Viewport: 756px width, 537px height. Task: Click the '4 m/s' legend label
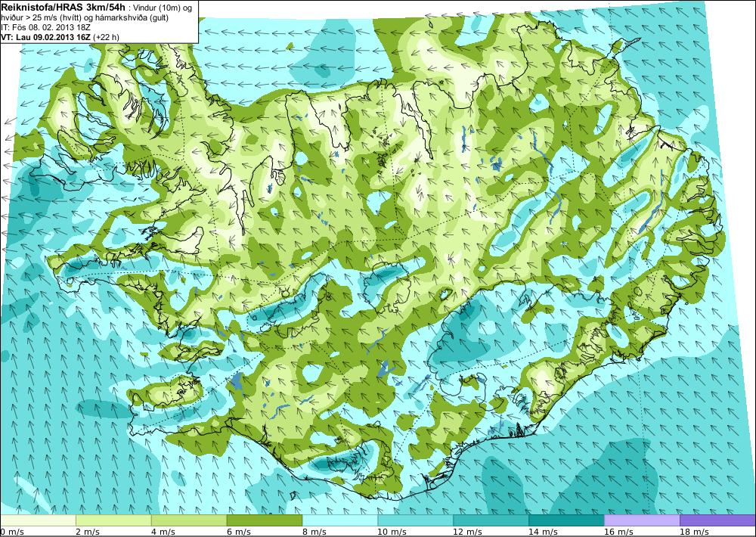point(163,532)
